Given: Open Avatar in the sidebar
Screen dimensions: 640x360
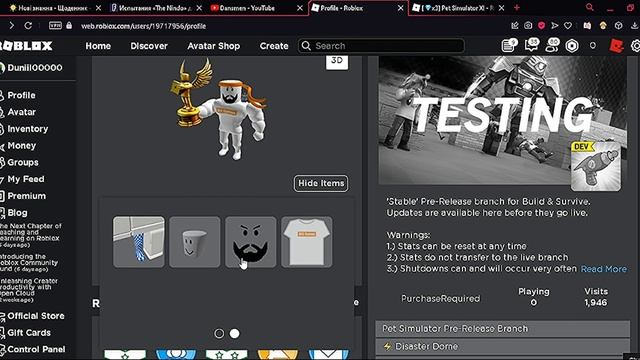Looking at the screenshot, I should click(x=21, y=112).
